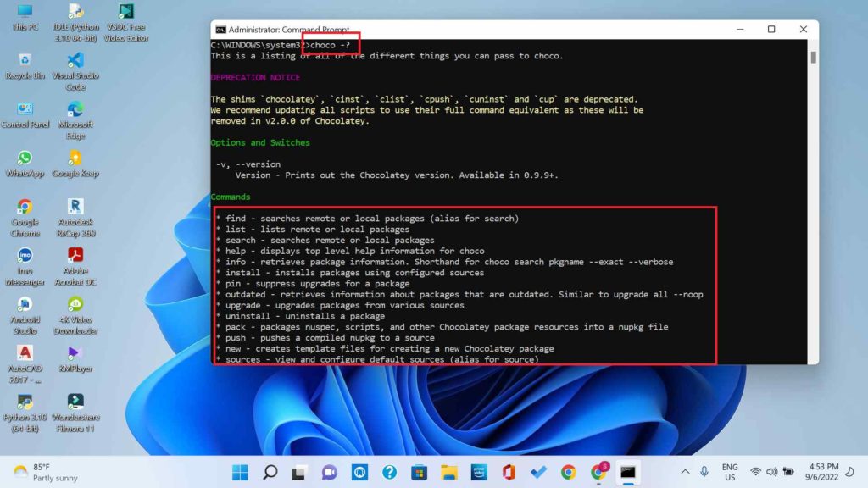This screenshot has width=868, height=488.
Task: Switch ENG US input language
Action: click(x=730, y=472)
